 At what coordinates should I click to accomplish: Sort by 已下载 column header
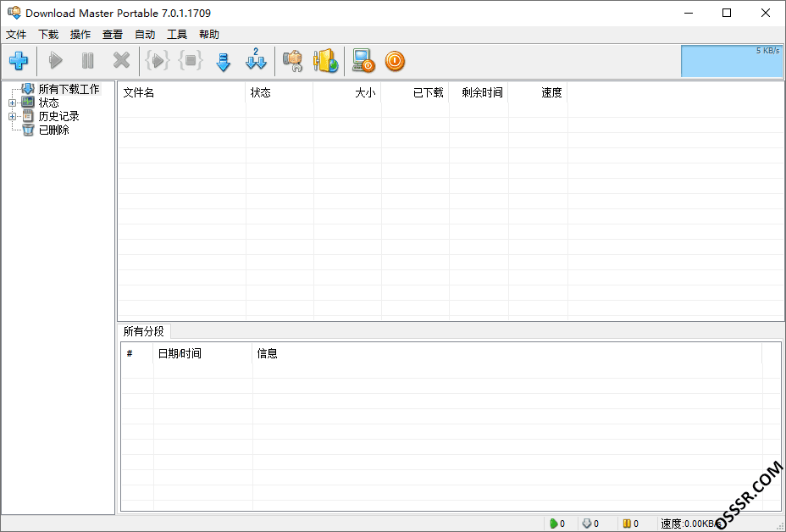(414, 93)
